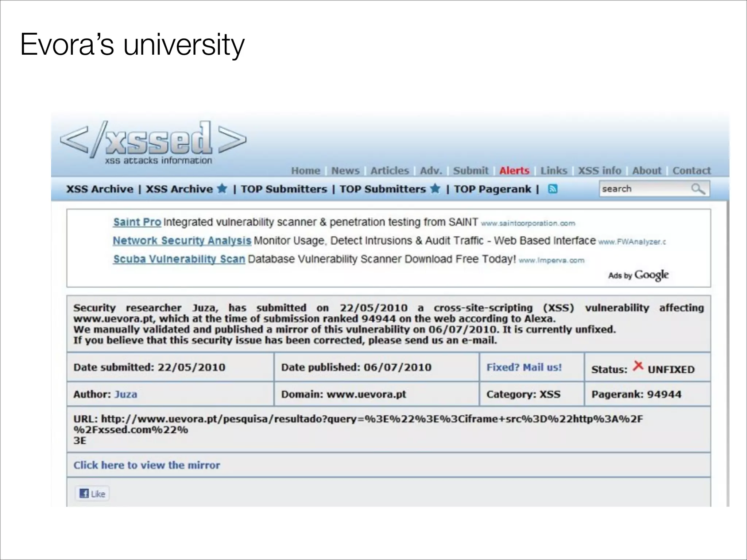Click here to view the mirror
Viewport: 747px width, 560px height.
click(x=147, y=465)
